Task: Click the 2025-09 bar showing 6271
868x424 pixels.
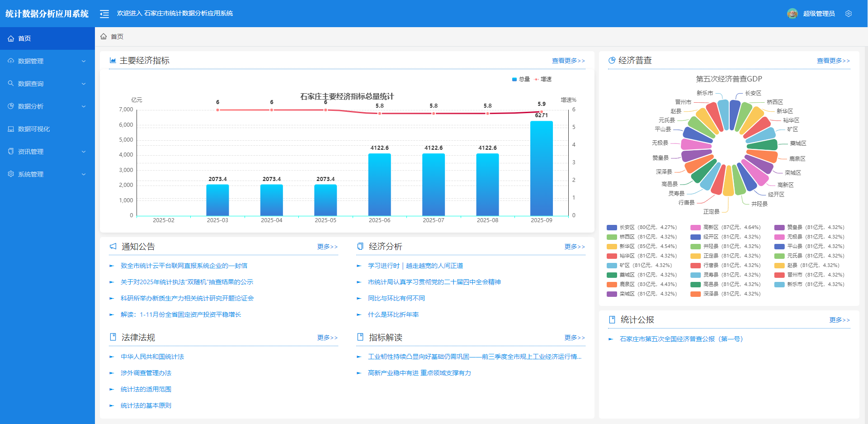Action: click(x=542, y=168)
